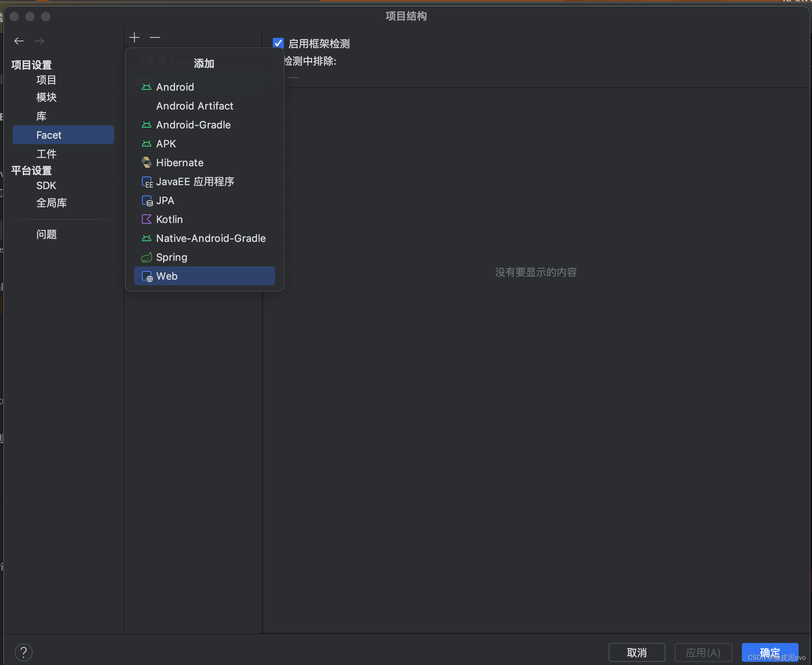Image resolution: width=812 pixels, height=665 pixels.
Task: Choose JPA facet entry
Action: point(205,200)
